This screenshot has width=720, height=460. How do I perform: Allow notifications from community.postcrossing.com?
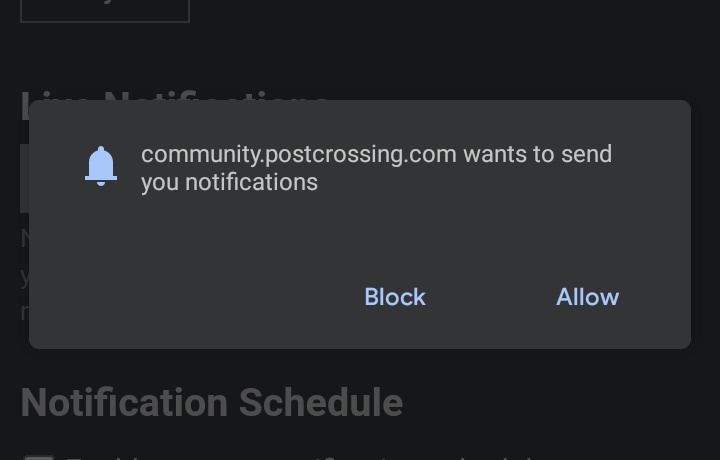[587, 297]
